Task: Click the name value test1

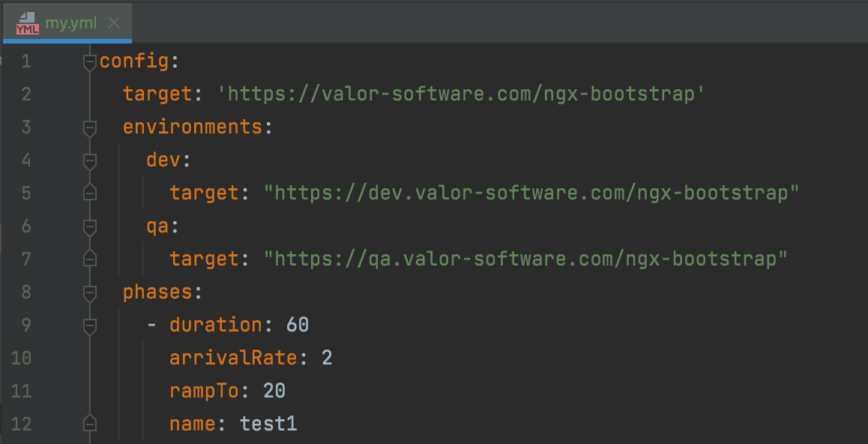Action: point(268,424)
